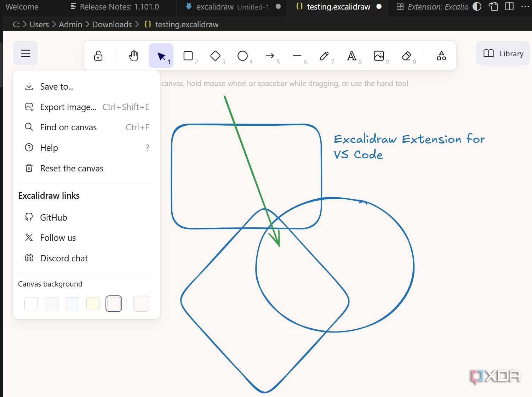Viewport: 532px width, 397px height.
Task: Toggle the keep-tool-active lock icon
Action: (98, 56)
